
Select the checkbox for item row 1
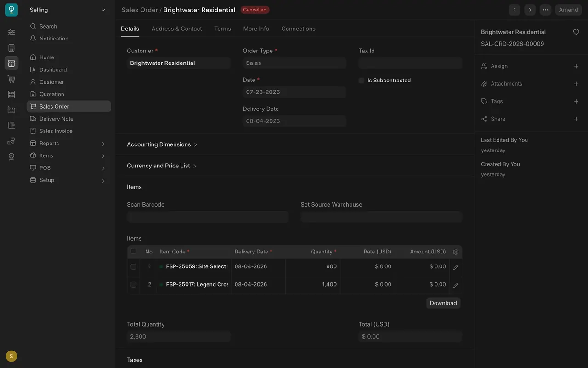pyautogui.click(x=133, y=266)
